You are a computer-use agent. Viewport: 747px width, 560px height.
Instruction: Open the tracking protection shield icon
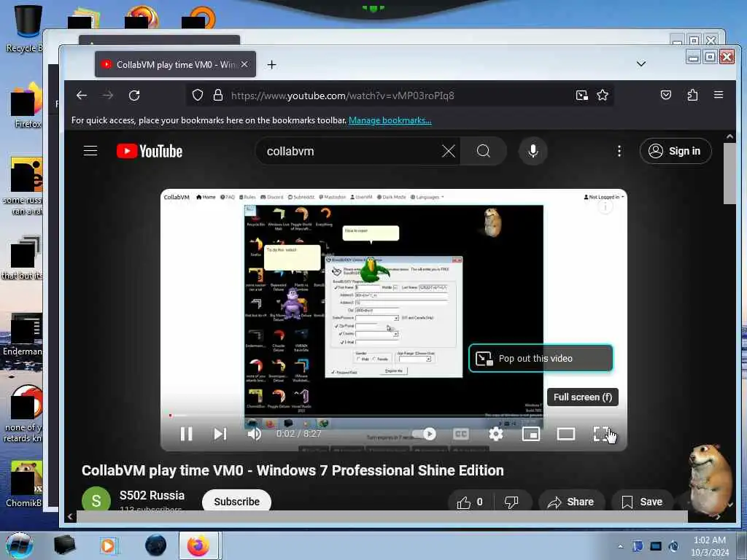tap(197, 96)
